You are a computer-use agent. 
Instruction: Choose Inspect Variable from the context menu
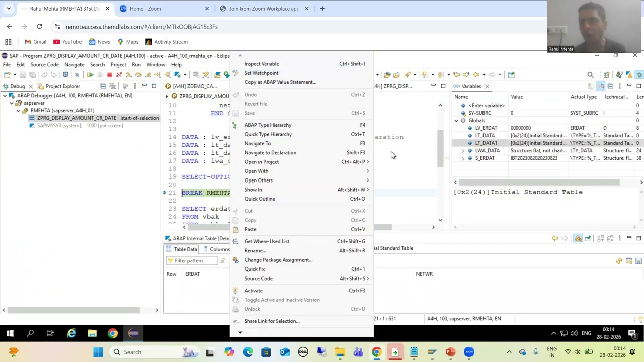point(301,64)
